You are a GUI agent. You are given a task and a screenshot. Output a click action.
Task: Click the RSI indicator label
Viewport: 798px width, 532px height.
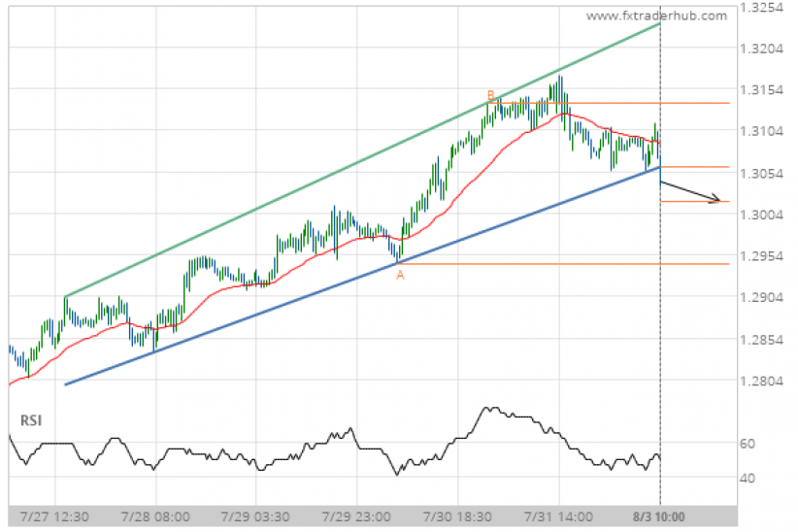tap(31, 420)
